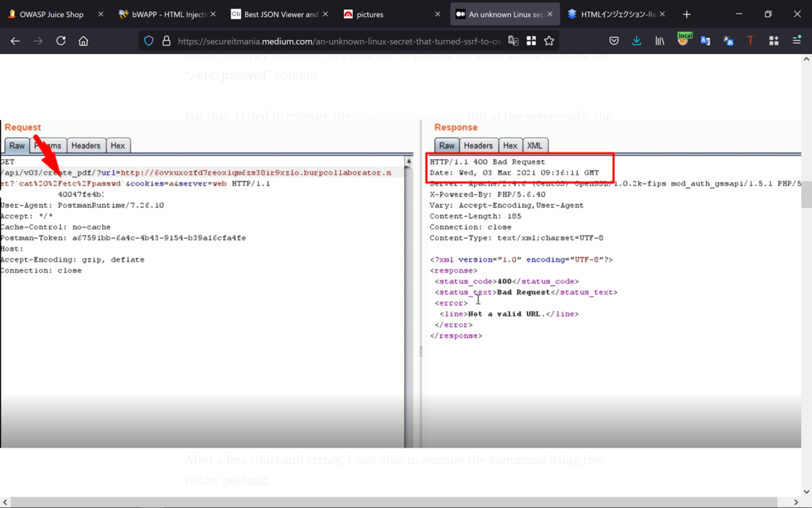Close the bWAPP HTML Injection tab
This screenshot has width=812, height=508.
(213, 14)
